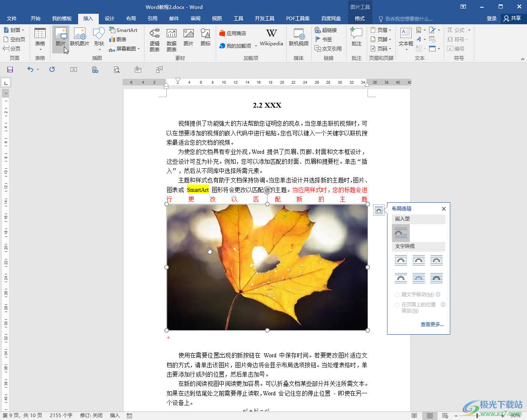This screenshot has height=420, width=527.
Task: Add a new 批注 comment
Action: (x=357, y=37)
